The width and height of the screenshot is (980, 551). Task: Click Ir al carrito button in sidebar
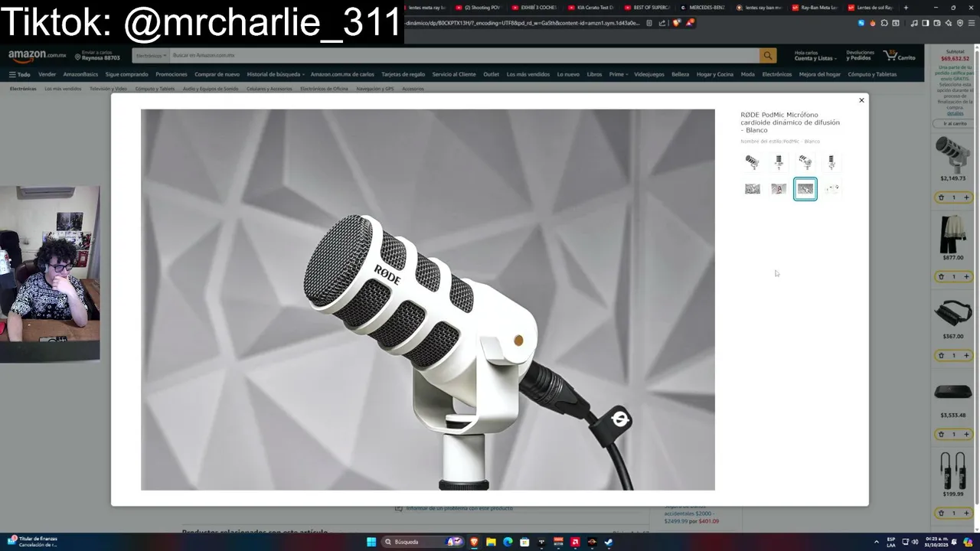tap(955, 123)
